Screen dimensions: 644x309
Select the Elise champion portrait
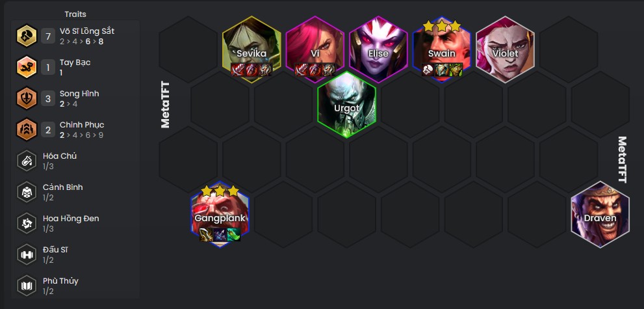378,49
